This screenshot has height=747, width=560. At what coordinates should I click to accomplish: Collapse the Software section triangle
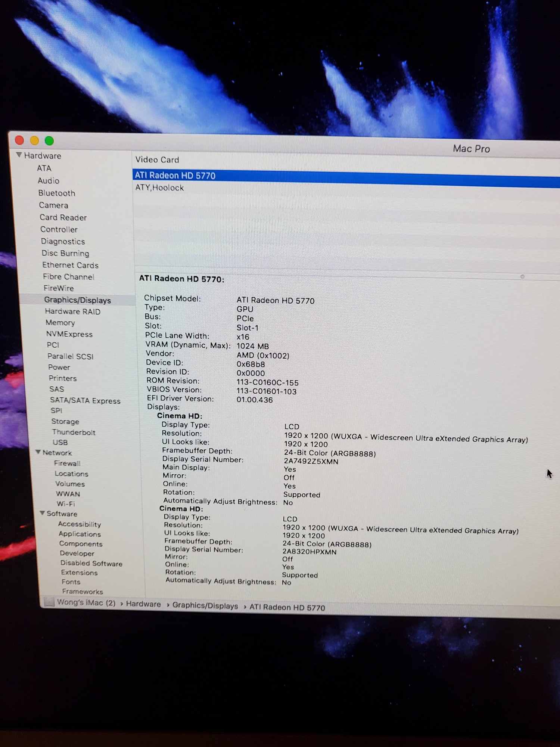pos(42,513)
